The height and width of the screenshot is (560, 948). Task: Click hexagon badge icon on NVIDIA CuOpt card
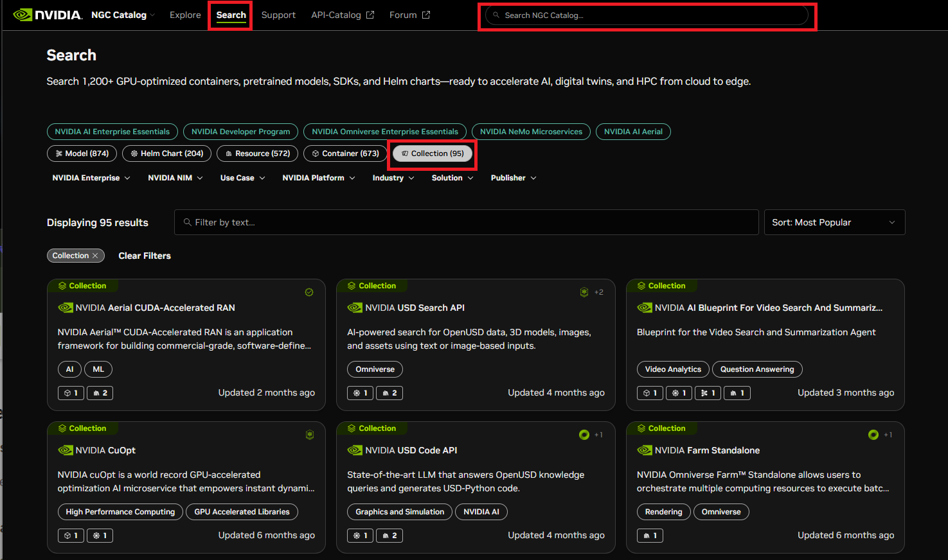coord(310,435)
